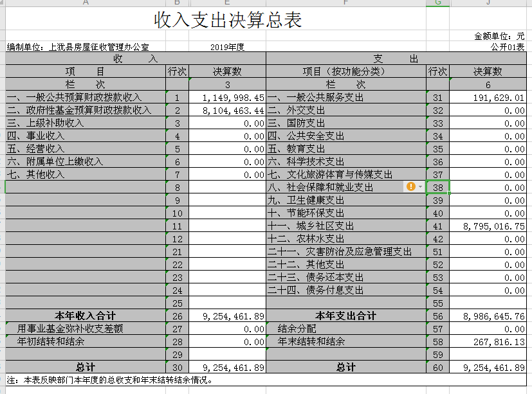
Task: Click cell 四、公共安全支出
Action: tap(346, 136)
